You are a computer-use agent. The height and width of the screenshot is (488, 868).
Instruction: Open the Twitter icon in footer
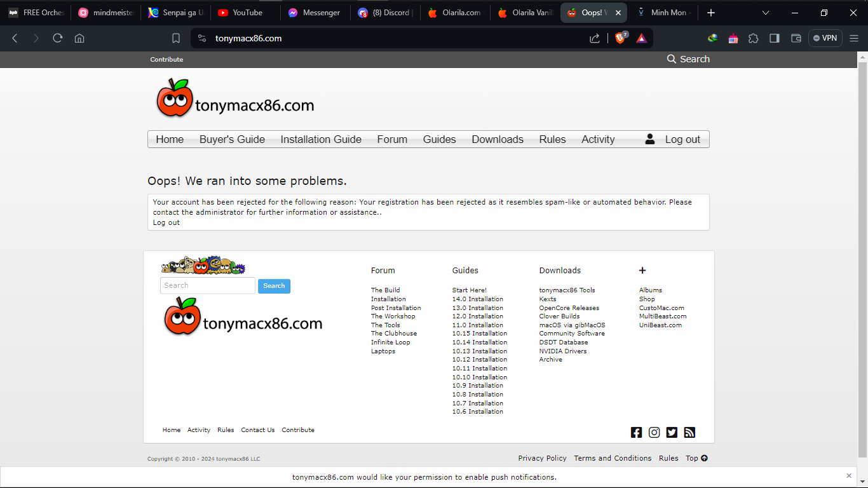coord(672,433)
